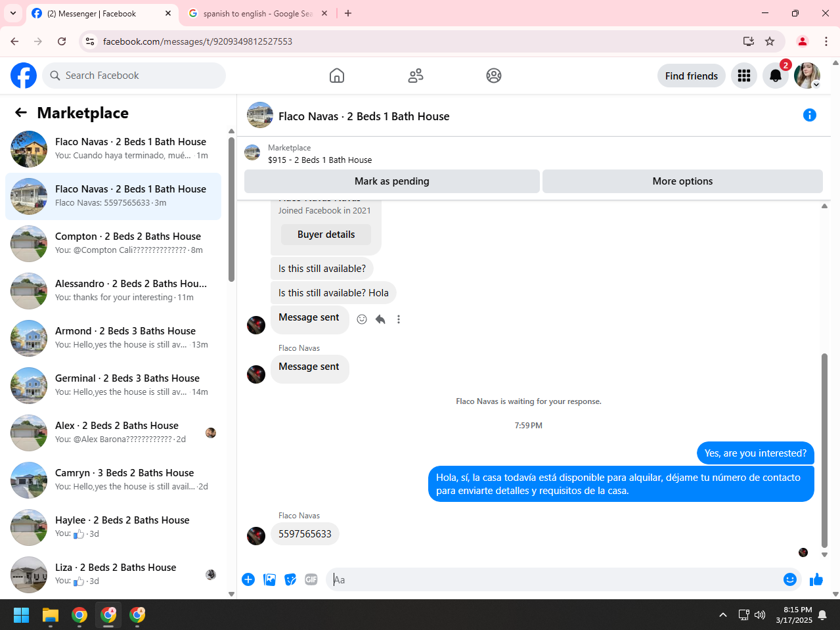Open Germinal 2 Beds 3 Baths House chat
This screenshot has height=630, width=840.
pyautogui.click(x=113, y=386)
